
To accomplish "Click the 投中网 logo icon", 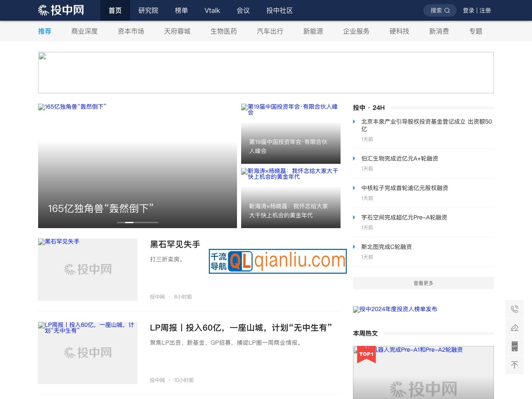I will click(x=43, y=10).
